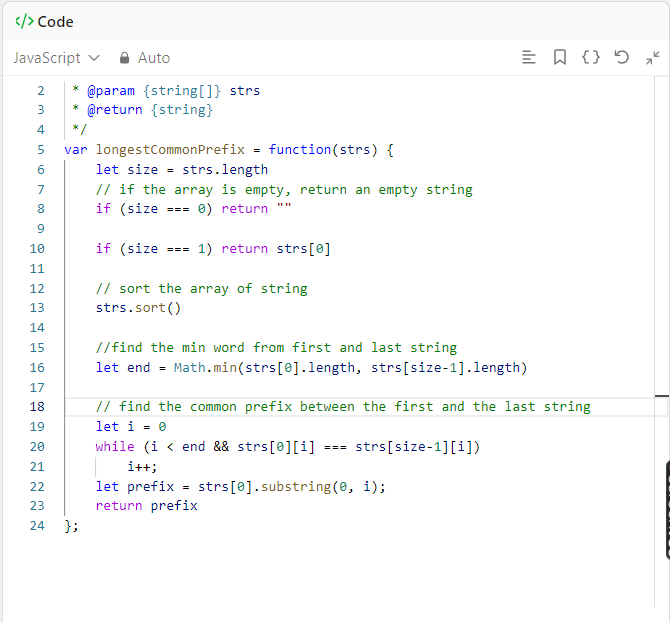
Task: Click line number 24 in the gutter
Action: tap(37, 525)
